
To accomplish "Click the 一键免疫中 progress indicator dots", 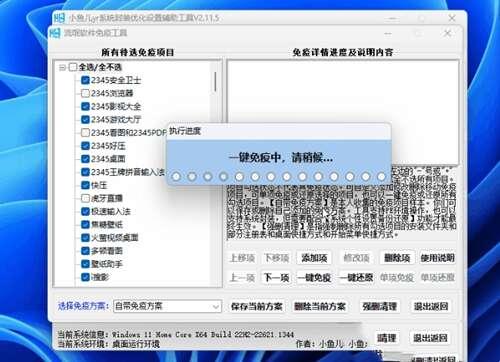I will point(279,176).
